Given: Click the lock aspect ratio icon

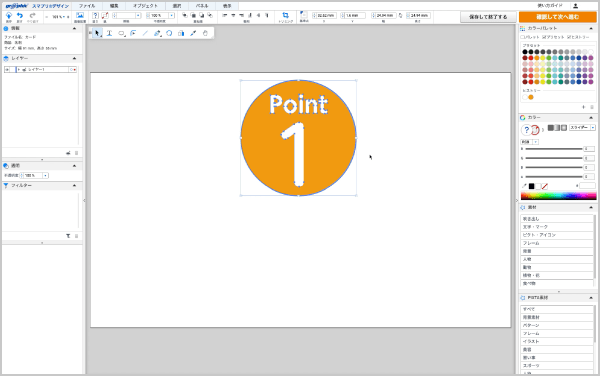Looking at the screenshot, I should pos(400,15).
